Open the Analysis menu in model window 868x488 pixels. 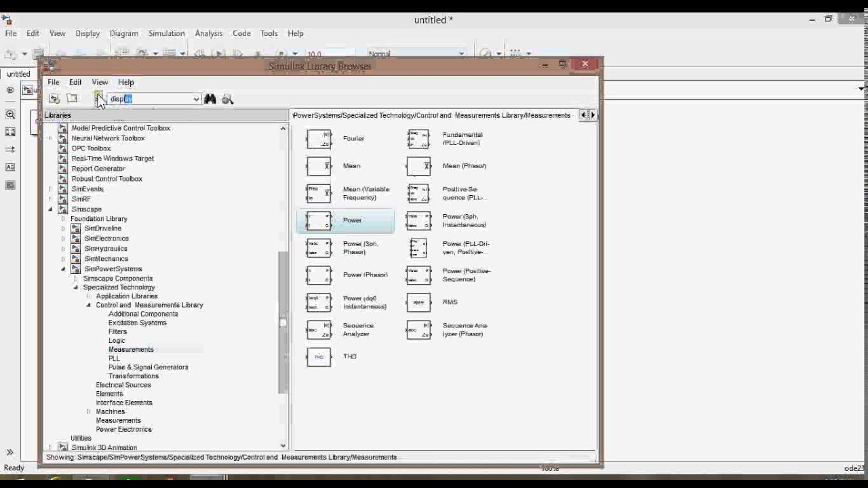pos(209,33)
